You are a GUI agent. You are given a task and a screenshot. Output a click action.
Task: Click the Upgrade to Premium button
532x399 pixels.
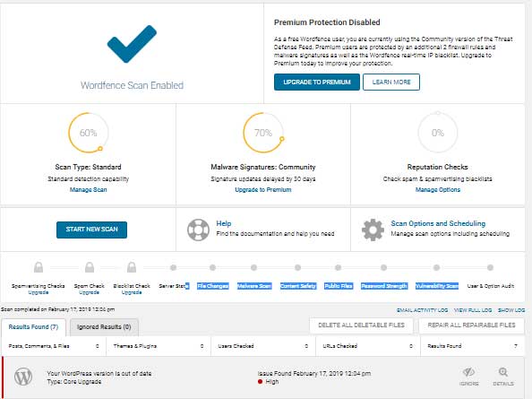[x=317, y=82]
